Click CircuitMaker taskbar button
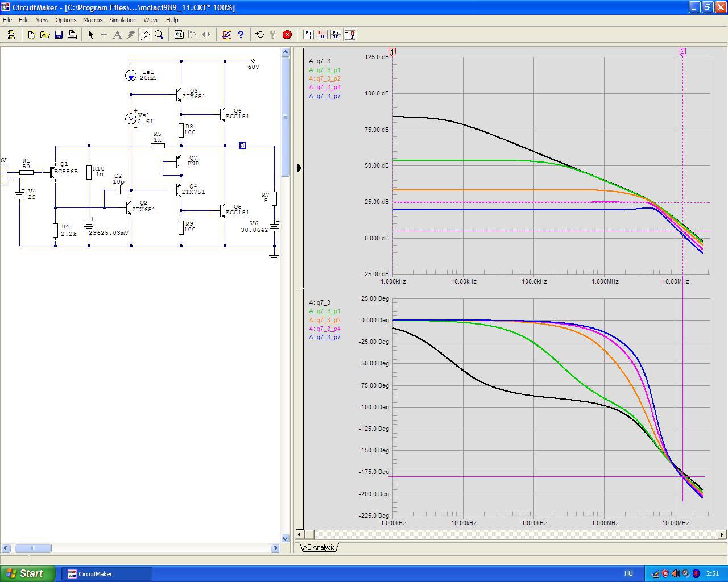This screenshot has width=728, height=582. pos(108,573)
